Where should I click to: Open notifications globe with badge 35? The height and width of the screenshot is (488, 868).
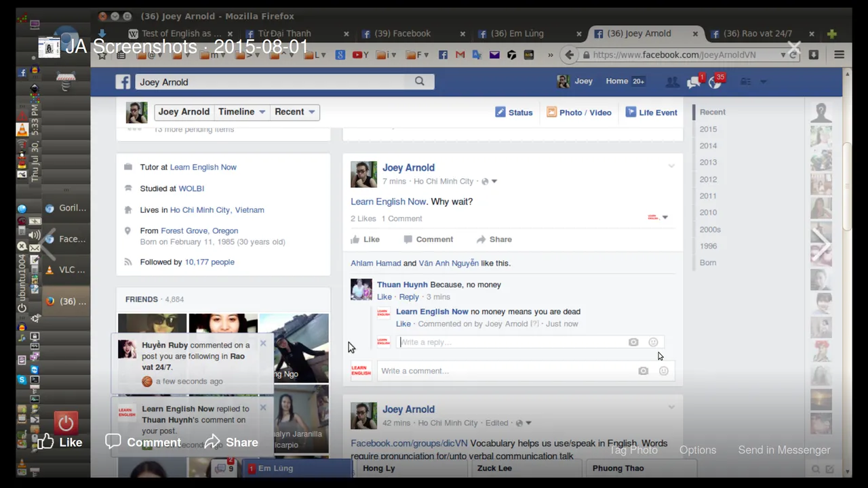[715, 82]
